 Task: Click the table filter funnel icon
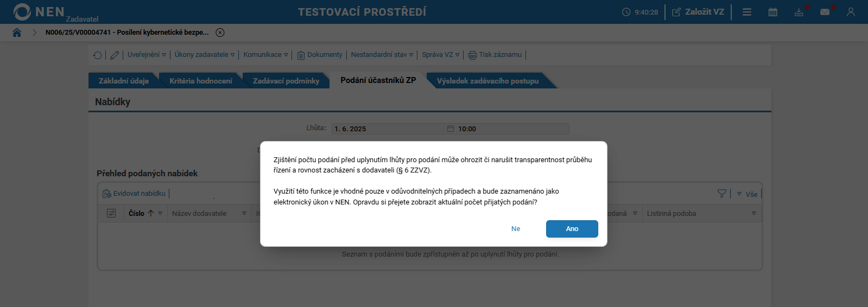pos(721,194)
